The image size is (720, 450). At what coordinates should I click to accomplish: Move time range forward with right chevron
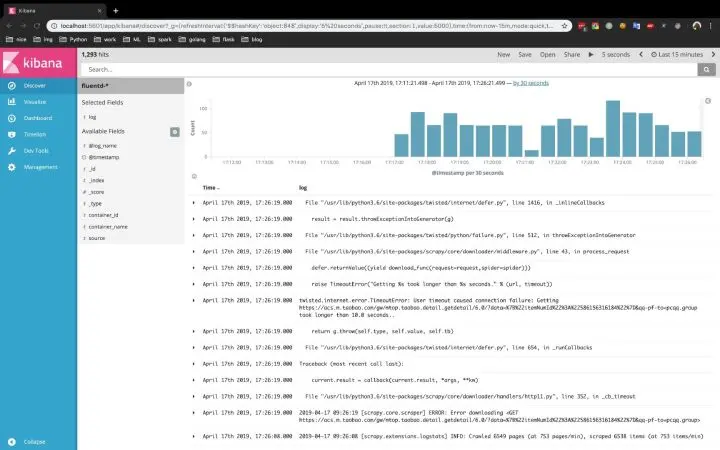(713, 54)
